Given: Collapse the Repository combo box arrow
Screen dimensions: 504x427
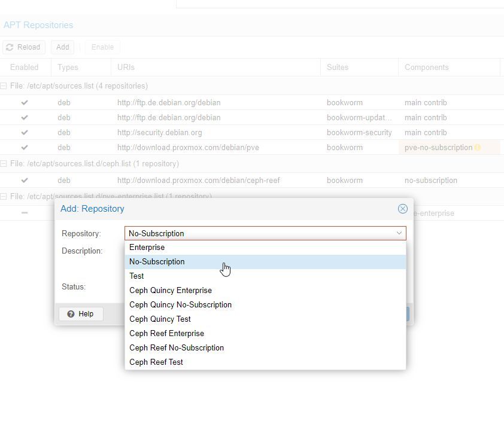Looking at the screenshot, I should coord(399,233).
